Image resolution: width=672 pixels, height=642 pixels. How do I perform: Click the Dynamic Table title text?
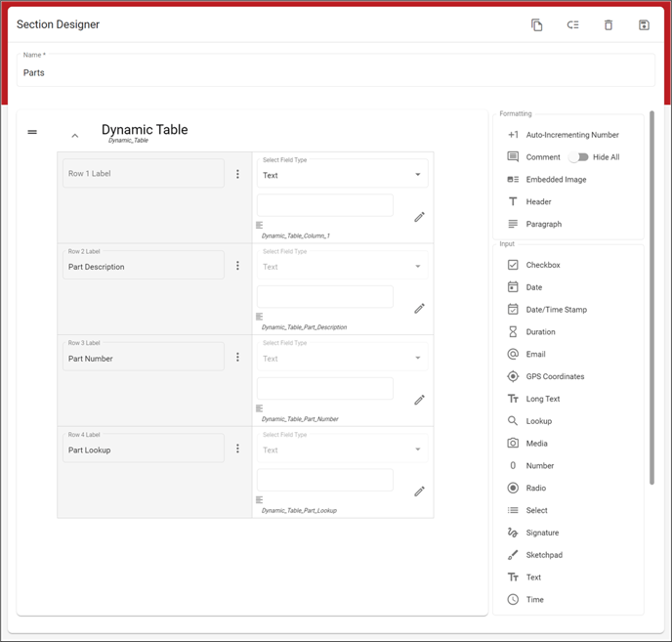coord(145,130)
